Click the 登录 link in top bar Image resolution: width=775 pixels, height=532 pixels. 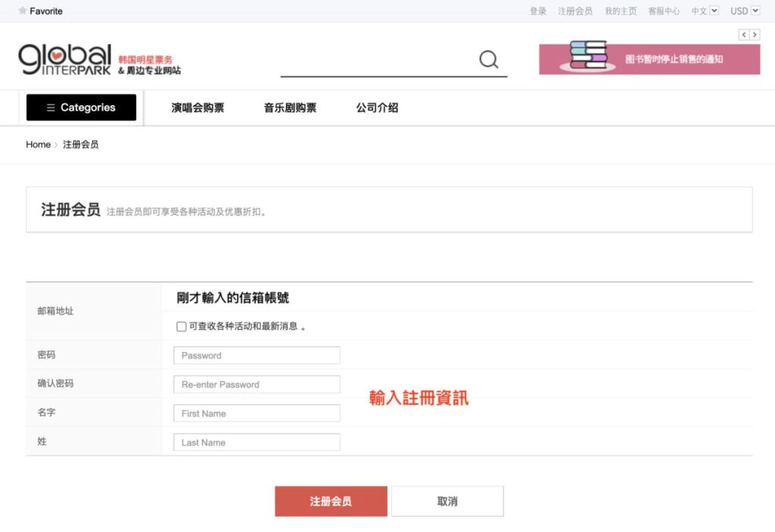pos(538,11)
